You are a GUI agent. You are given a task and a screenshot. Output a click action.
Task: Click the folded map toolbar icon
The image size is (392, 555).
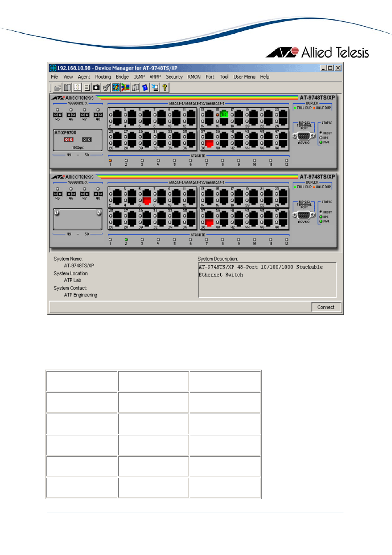click(135, 88)
